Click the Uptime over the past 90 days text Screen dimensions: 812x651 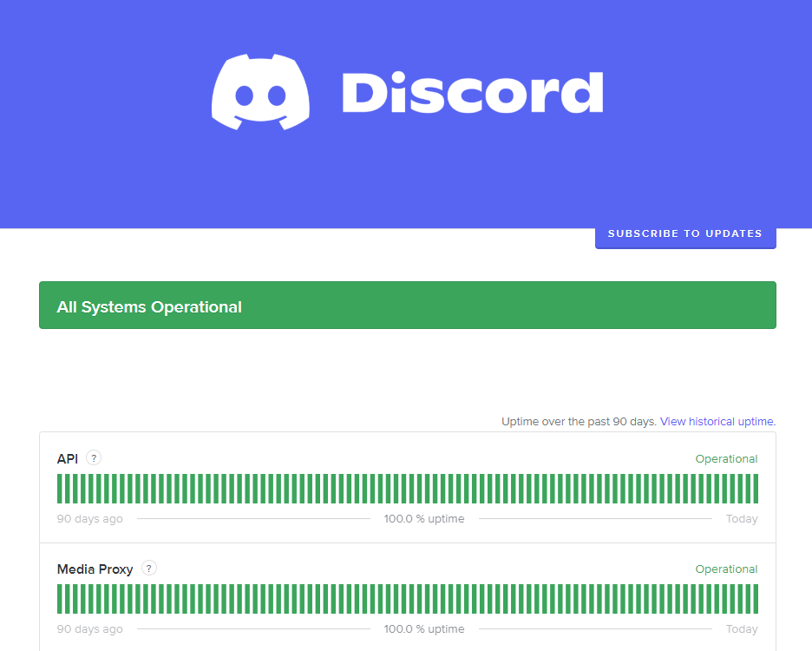pyautogui.click(x=579, y=421)
